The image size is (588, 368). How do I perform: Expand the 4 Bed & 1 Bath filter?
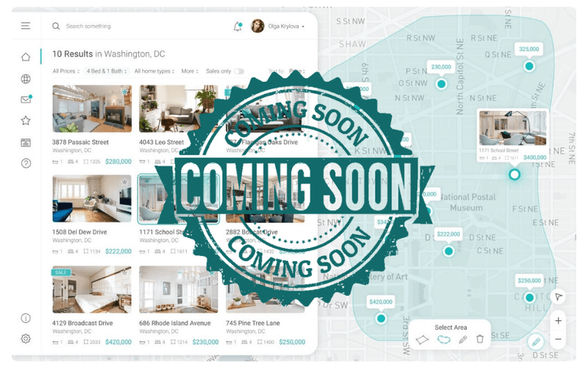pyautogui.click(x=106, y=71)
